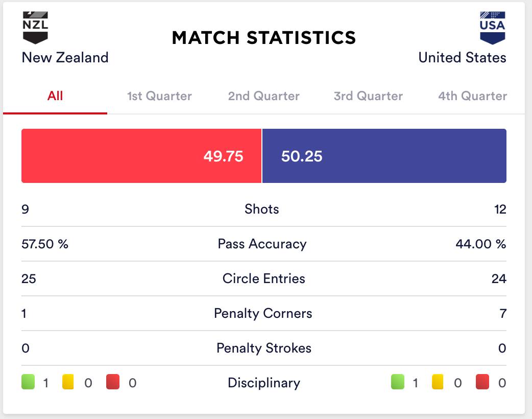Click the Pass Accuracy stat label
This screenshot has height=419, width=532.
coord(262,244)
